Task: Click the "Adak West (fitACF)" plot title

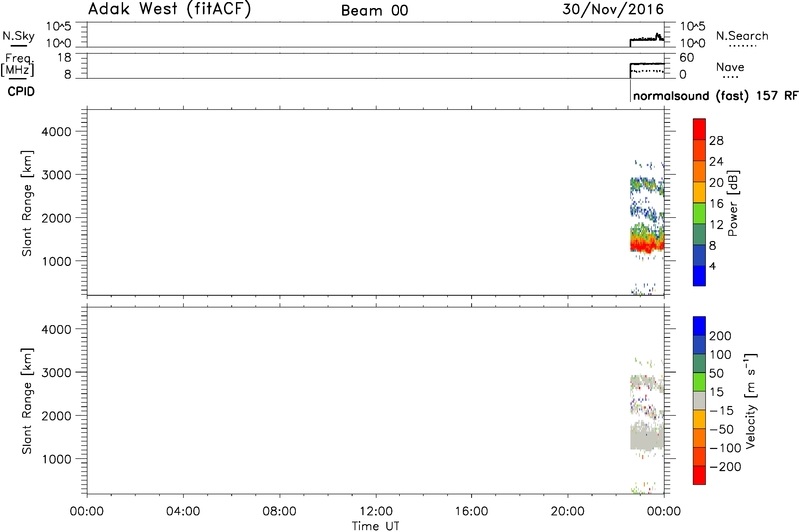Action: click(169, 9)
